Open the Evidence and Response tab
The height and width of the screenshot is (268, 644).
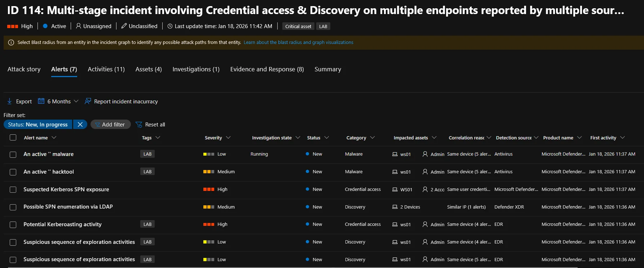coord(267,69)
